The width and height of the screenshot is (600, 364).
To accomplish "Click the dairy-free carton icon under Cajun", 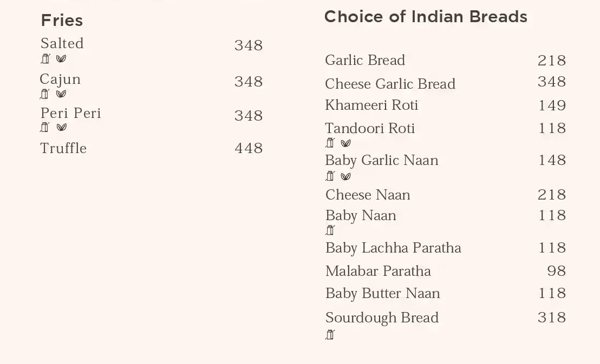I will point(45,94).
